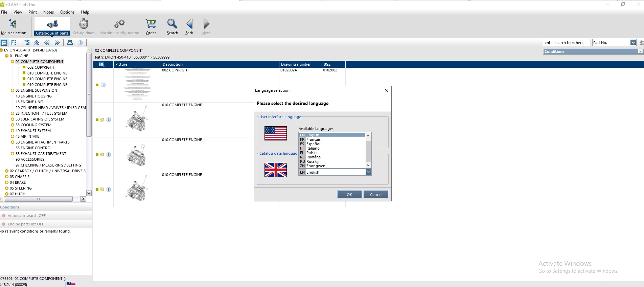The image size is (644, 287).
Task: Click the Catalogue of parts button
Action: tap(52, 27)
